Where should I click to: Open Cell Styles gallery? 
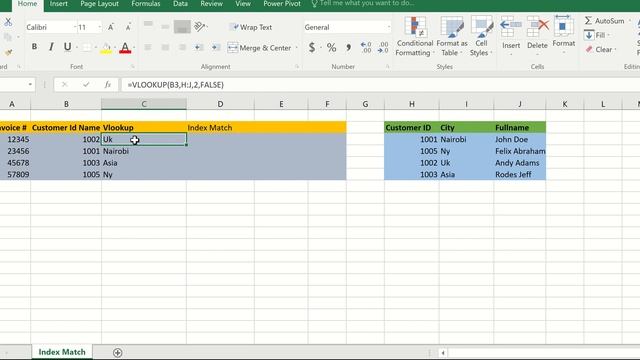481,36
